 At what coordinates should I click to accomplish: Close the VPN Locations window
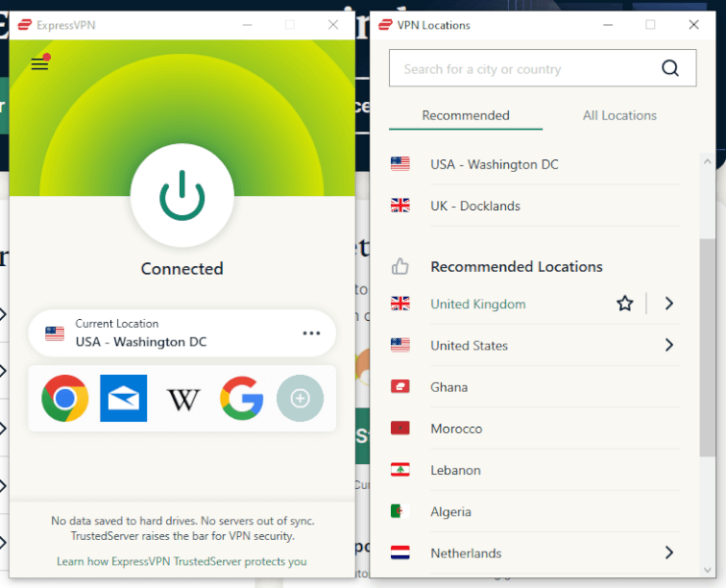tap(693, 25)
